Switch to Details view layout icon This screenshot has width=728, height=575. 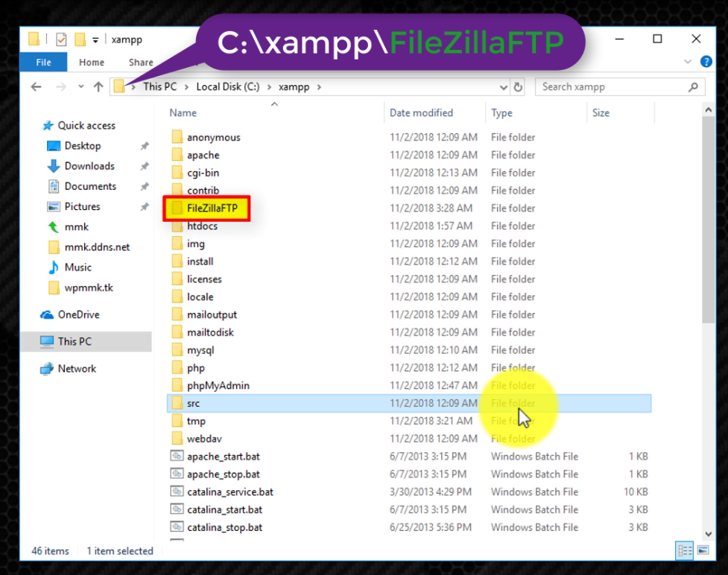[685, 551]
